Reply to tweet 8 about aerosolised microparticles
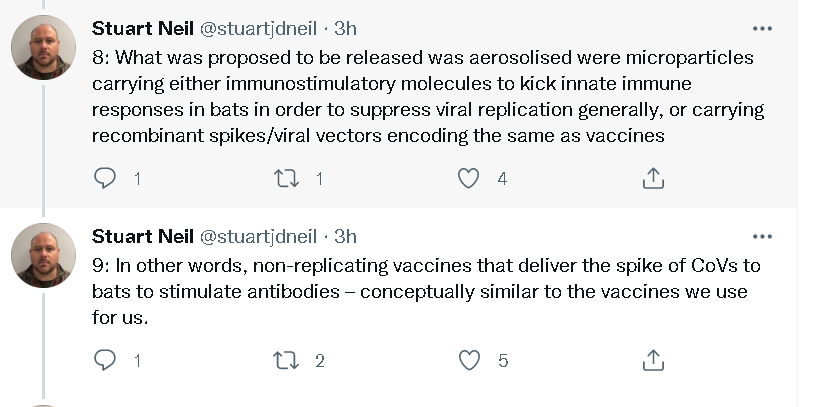This screenshot has height=407, width=822. (x=105, y=178)
